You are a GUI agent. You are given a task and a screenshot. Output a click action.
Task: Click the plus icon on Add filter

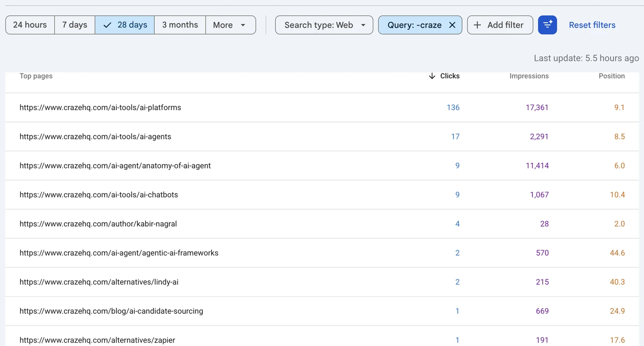click(477, 25)
